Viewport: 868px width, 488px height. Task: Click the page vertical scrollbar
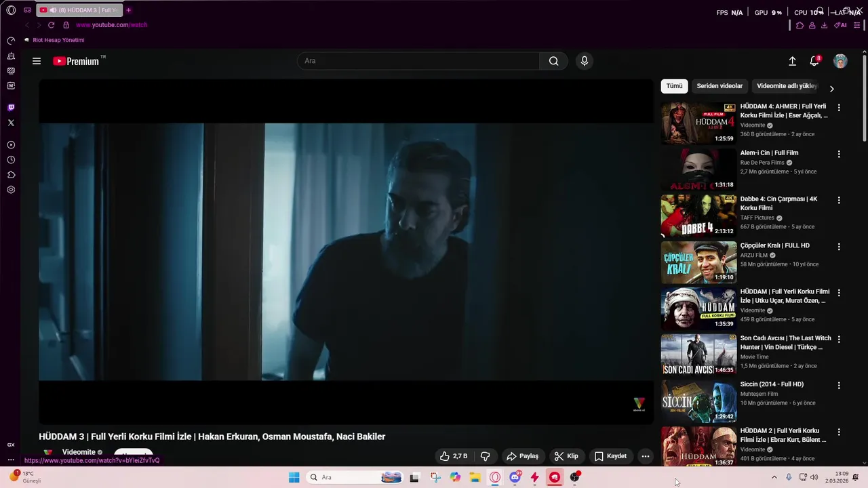click(864, 98)
